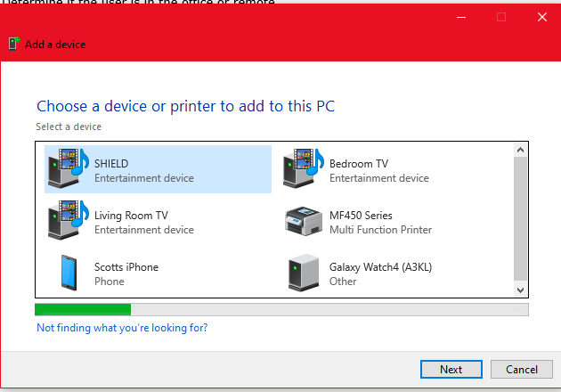This screenshot has width=561, height=392.
Task: Click the green device search progress bar
Action: click(281, 310)
